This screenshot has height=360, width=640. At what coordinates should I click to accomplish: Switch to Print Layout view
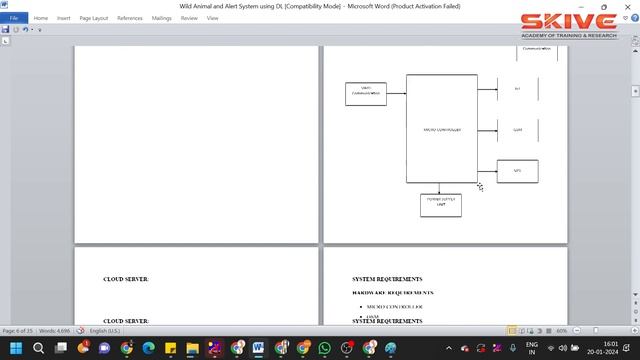click(x=512, y=331)
